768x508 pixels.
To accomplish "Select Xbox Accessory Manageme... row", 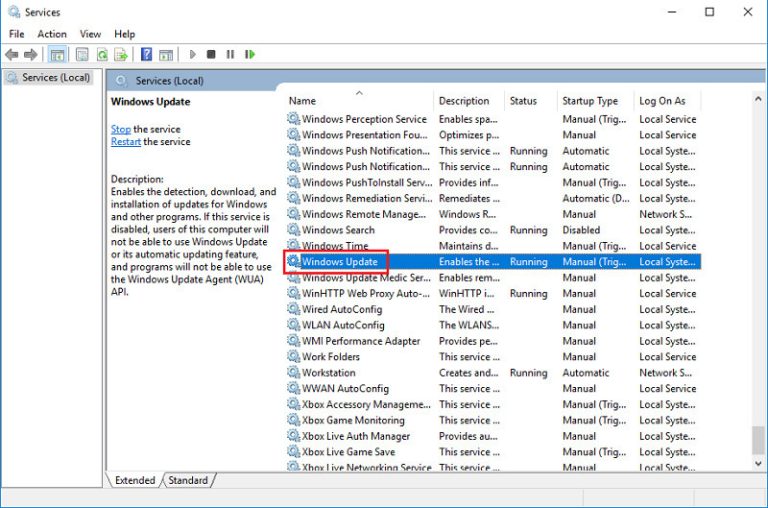I will point(493,404).
